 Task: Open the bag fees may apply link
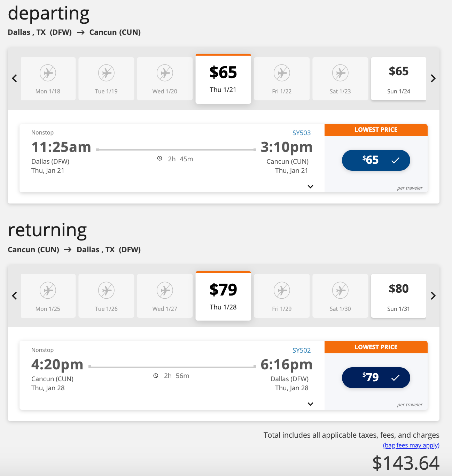tap(411, 445)
